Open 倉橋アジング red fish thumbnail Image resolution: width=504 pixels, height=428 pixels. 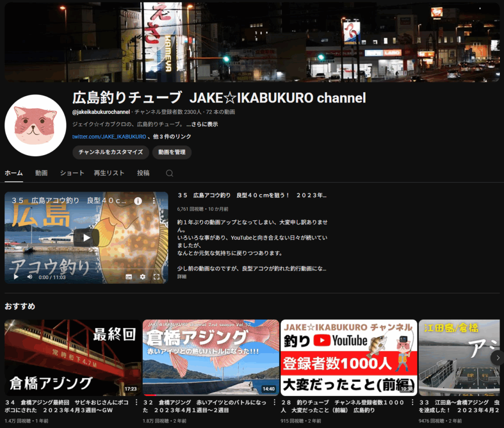(x=211, y=358)
